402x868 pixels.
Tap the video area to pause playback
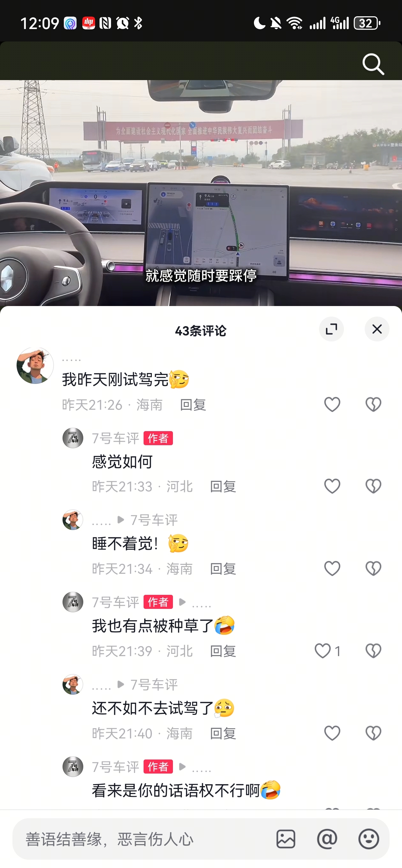pos(201,193)
